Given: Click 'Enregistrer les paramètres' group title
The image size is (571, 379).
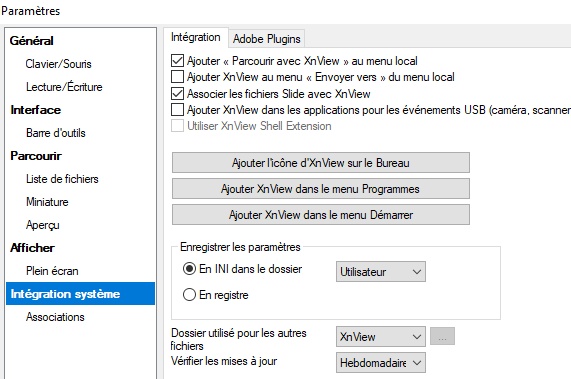Looking at the screenshot, I should pos(240,247).
